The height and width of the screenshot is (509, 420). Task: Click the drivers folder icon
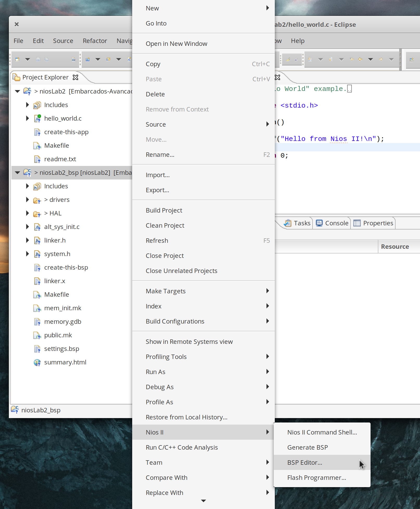click(x=37, y=200)
